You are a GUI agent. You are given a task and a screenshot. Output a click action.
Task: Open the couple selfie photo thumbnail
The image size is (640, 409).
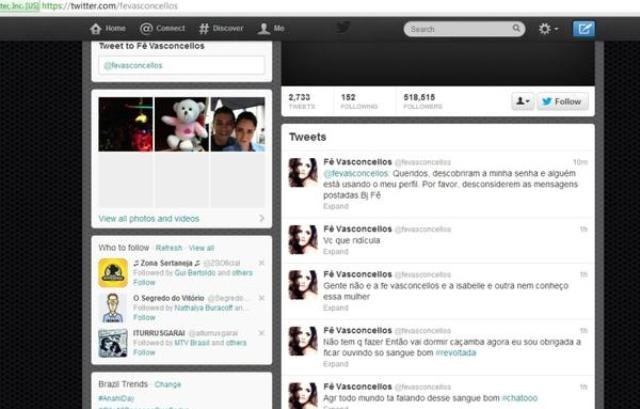[238, 124]
